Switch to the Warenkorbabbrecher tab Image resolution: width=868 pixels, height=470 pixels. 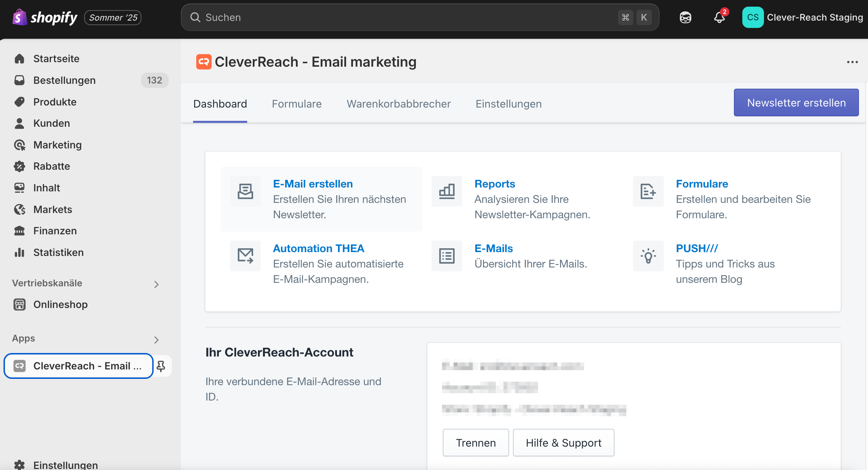(x=399, y=104)
